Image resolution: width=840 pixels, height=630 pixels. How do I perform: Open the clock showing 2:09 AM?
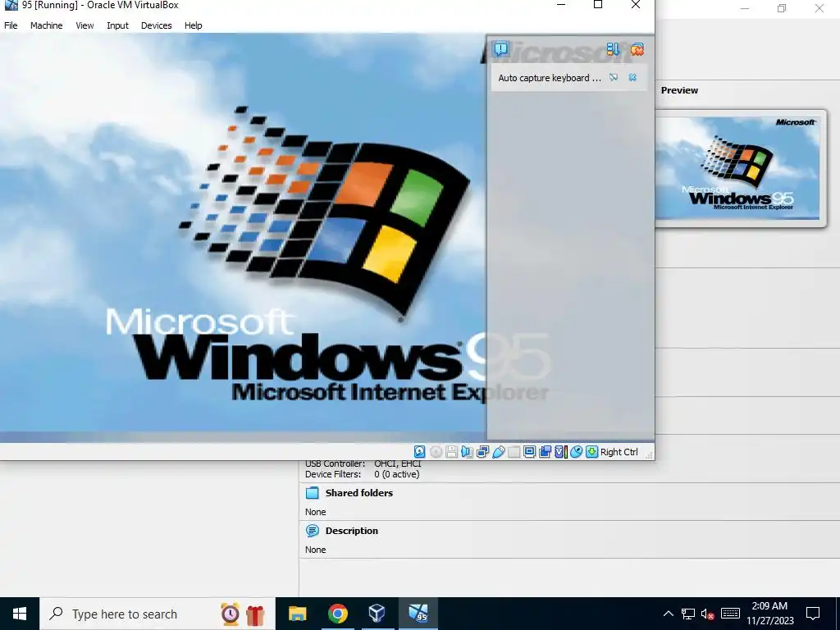[769, 614]
